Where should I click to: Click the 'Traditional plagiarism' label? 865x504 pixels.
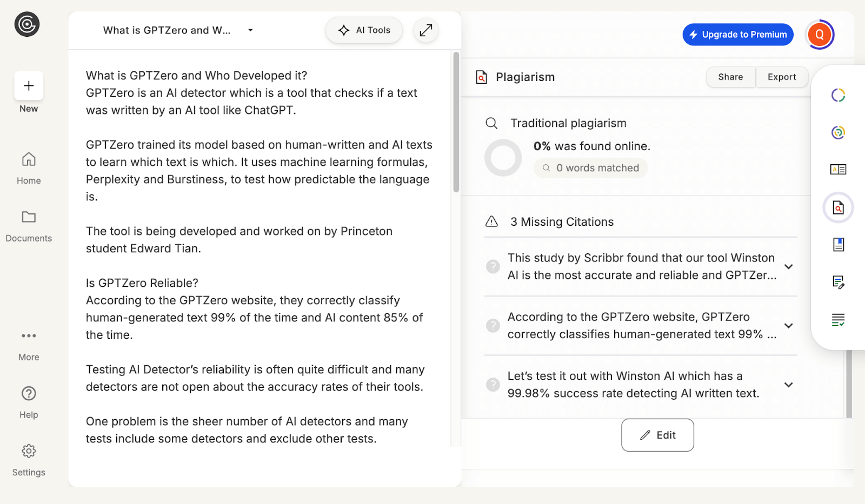[568, 123]
